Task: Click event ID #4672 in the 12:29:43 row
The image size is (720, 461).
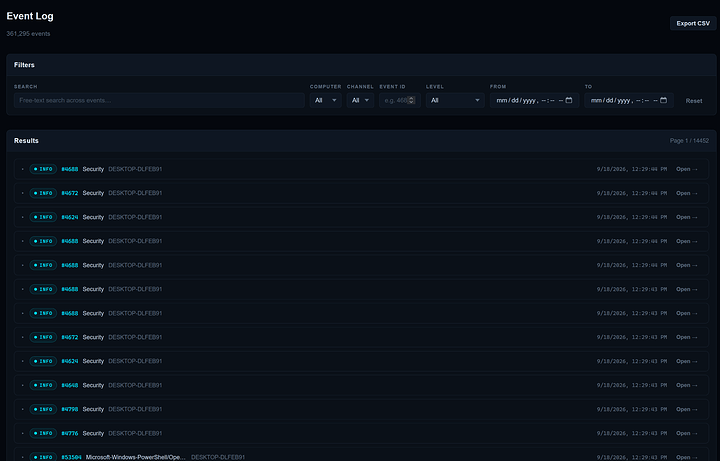Action: click(x=70, y=337)
